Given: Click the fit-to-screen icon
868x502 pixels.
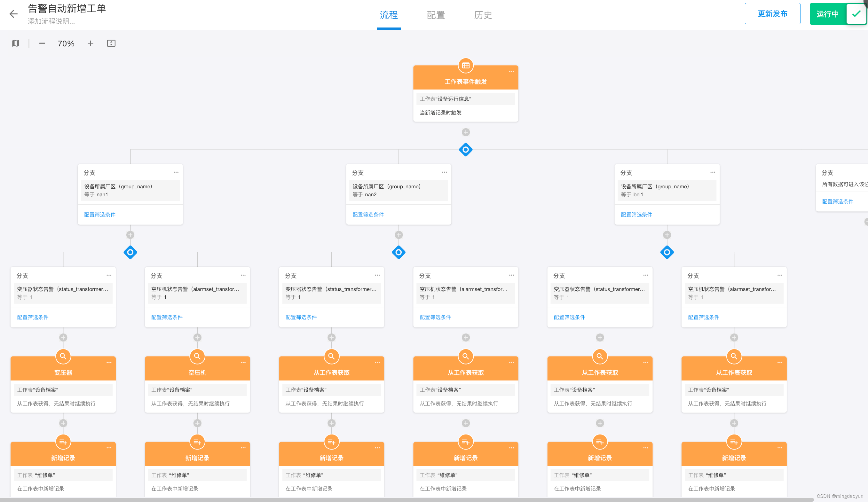Looking at the screenshot, I should tap(111, 43).
